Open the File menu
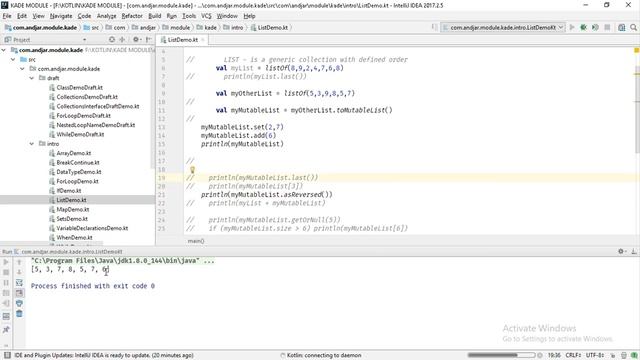The width and height of the screenshot is (640, 360). tap(7, 16)
